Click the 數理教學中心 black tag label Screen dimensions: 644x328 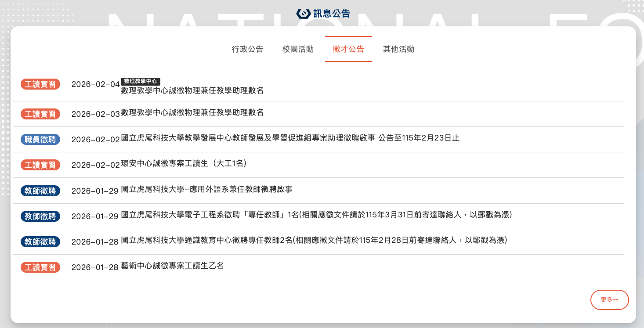coord(141,81)
